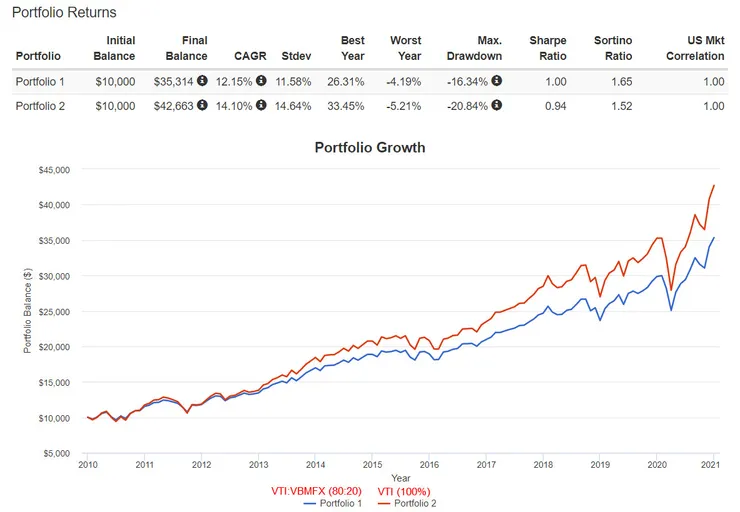Click info icon beside -16.34% max drawdown
Image resolution: width=740 pixels, height=512 pixels.
(x=496, y=81)
